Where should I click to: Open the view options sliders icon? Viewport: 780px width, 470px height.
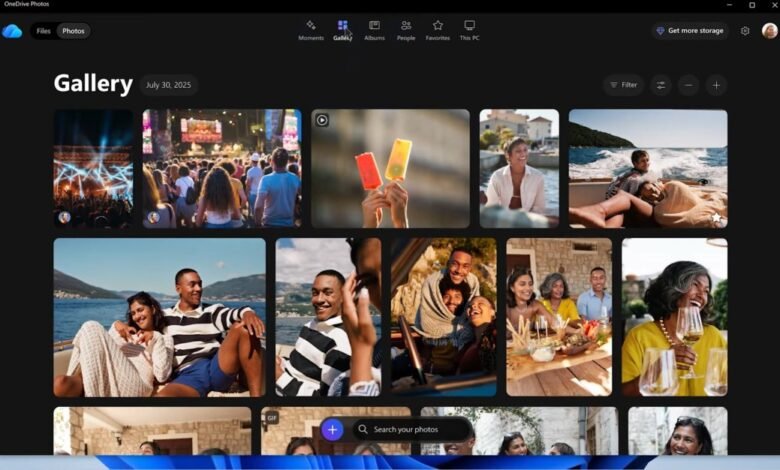(x=661, y=85)
